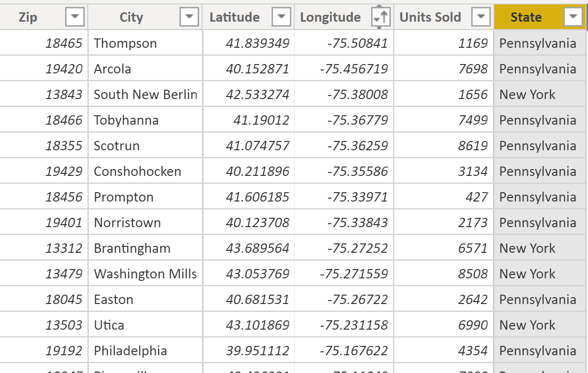Select the City column header
The image size is (588, 373).
(x=131, y=16)
